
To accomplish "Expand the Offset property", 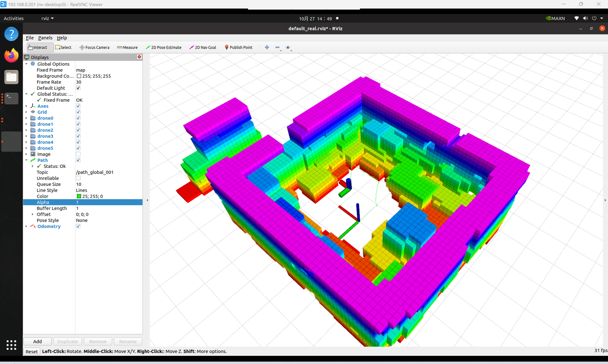I will 32,214.
